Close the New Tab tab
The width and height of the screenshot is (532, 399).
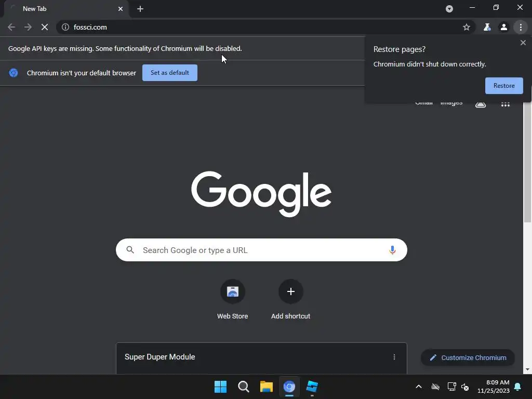121,9
